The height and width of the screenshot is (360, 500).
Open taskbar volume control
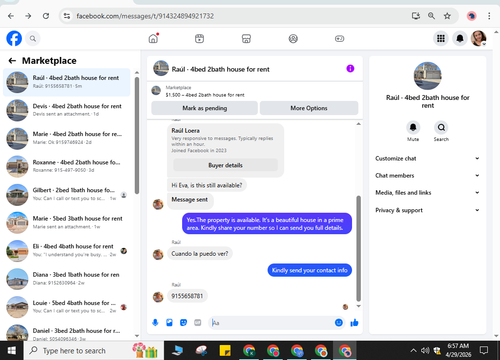point(425,351)
